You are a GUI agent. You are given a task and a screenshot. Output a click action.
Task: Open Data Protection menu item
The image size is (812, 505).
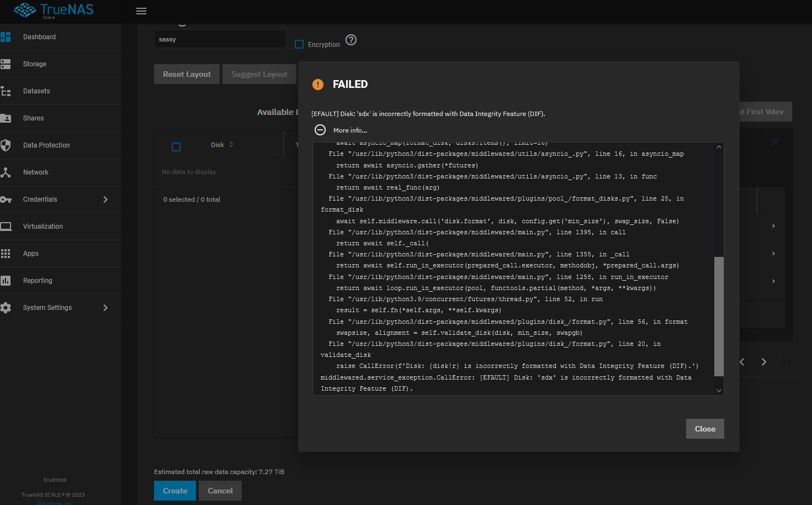click(x=61, y=145)
